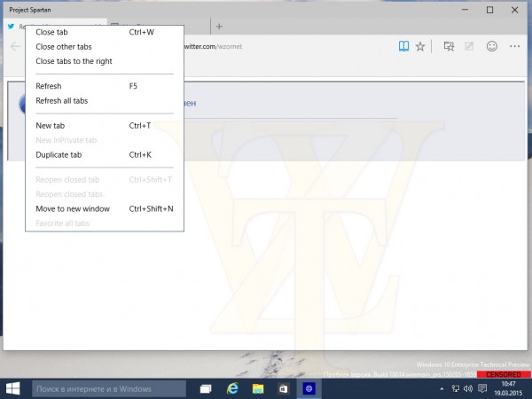Choose Refresh all tabs
Image resolution: width=532 pixels, height=399 pixels.
click(x=105, y=101)
